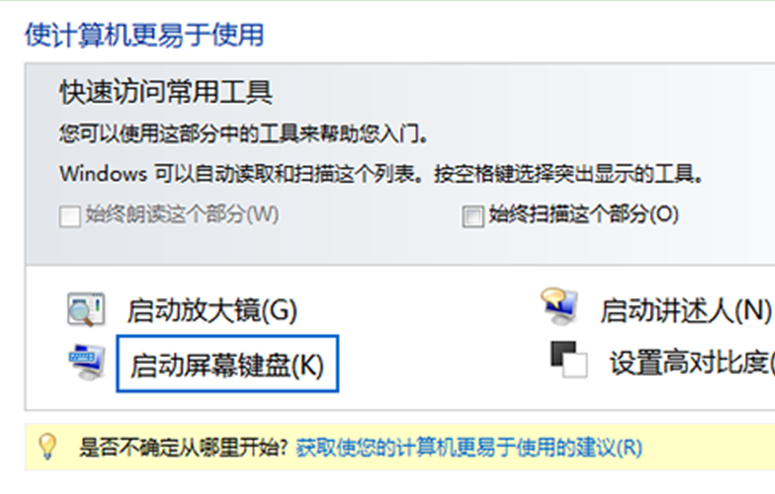Click the 您可以使用这部分中的工具 description line

243,134
